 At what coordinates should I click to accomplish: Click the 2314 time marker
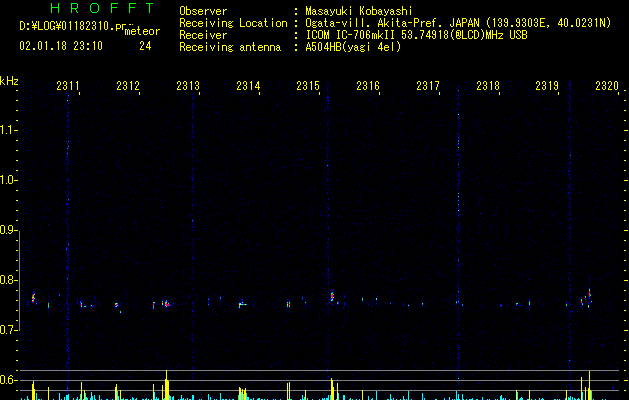tap(248, 85)
